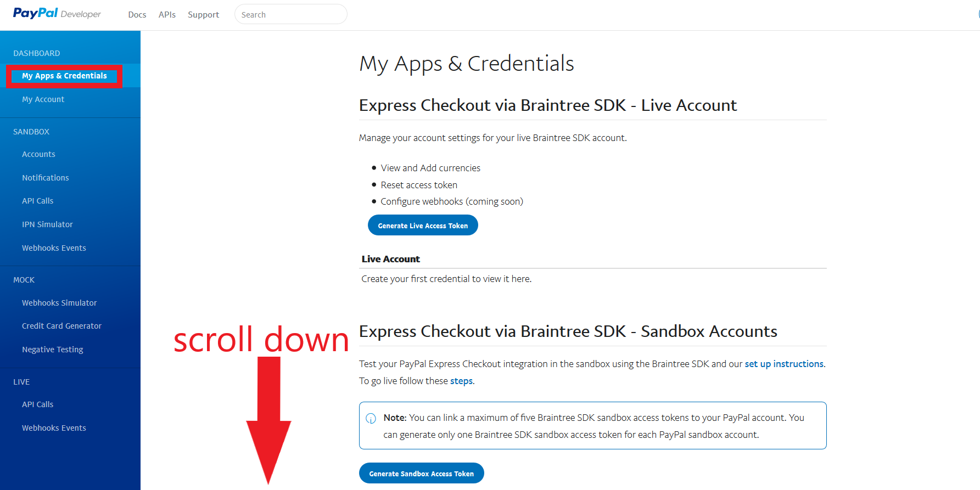Go to Sandbox Notifications
The width and height of the screenshot is (980, 490).
(x=45, y=178)
